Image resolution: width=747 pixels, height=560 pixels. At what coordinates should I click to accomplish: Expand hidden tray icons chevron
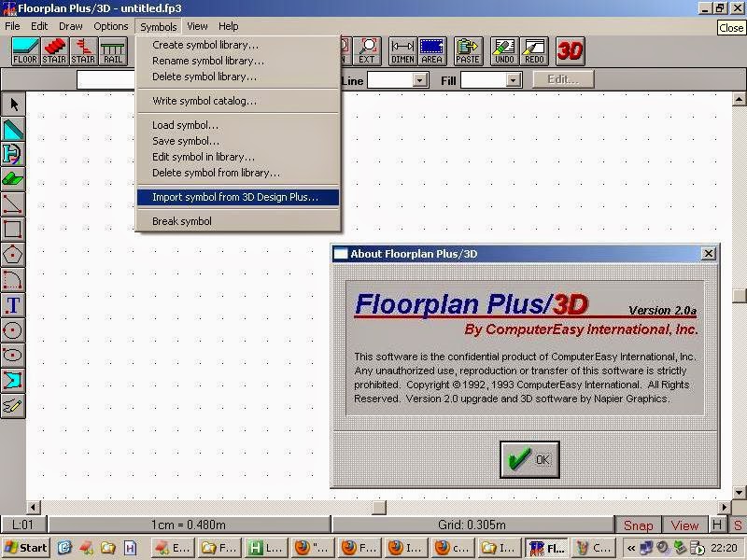tap(631, 548)
